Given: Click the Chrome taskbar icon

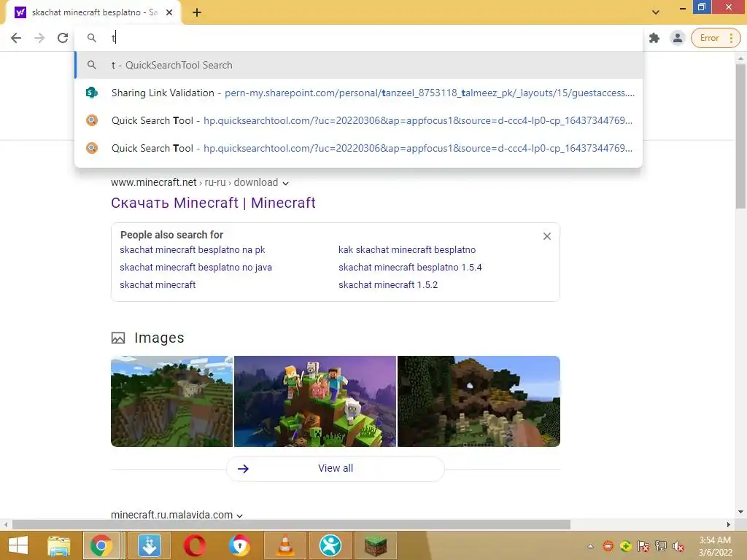Looking at the screenshot, I should coord(101,545).
